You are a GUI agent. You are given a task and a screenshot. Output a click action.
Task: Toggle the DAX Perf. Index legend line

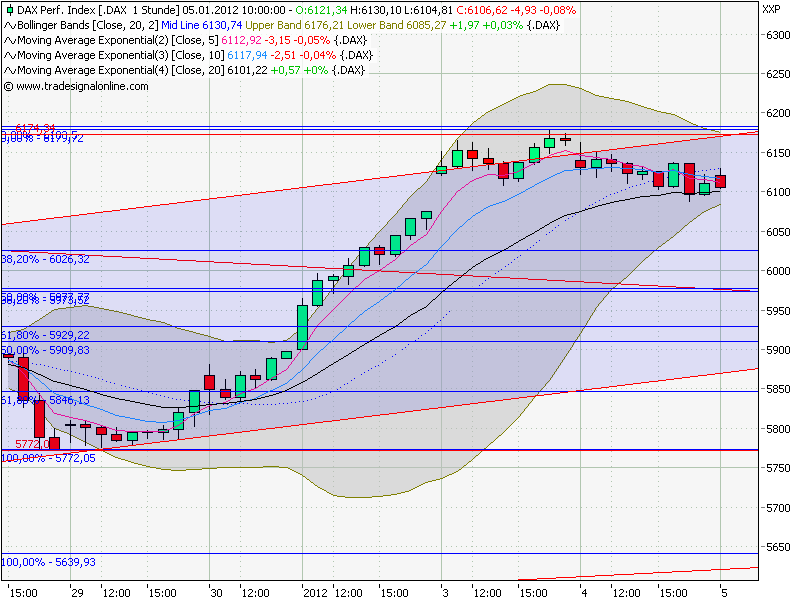coord(100,13)
